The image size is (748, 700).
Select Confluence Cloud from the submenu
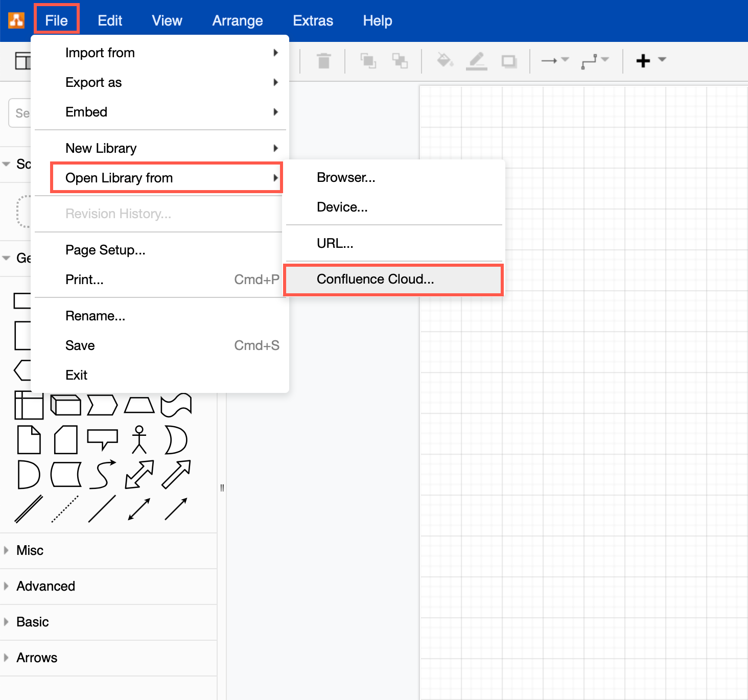pyautogui.click(x=376, y=279)
